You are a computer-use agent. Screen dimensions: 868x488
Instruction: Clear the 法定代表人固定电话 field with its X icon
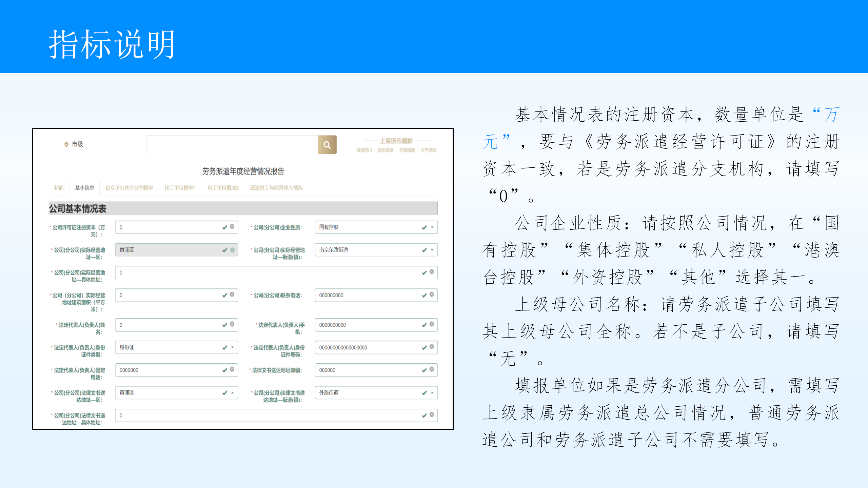(232, 369)
